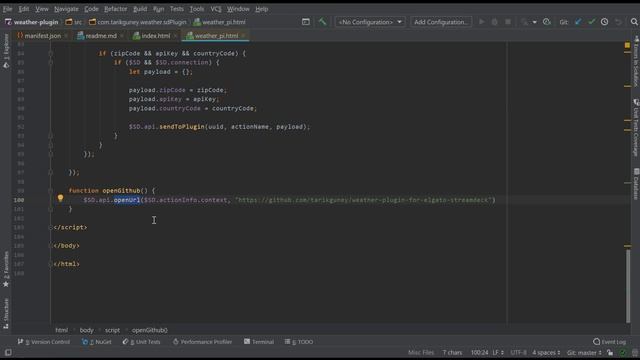This screenshot has height=360, width=640.
Task: Click com.tarikguney.weather.sdPlugin breadcrumb
Action: (x=138, y=22)
